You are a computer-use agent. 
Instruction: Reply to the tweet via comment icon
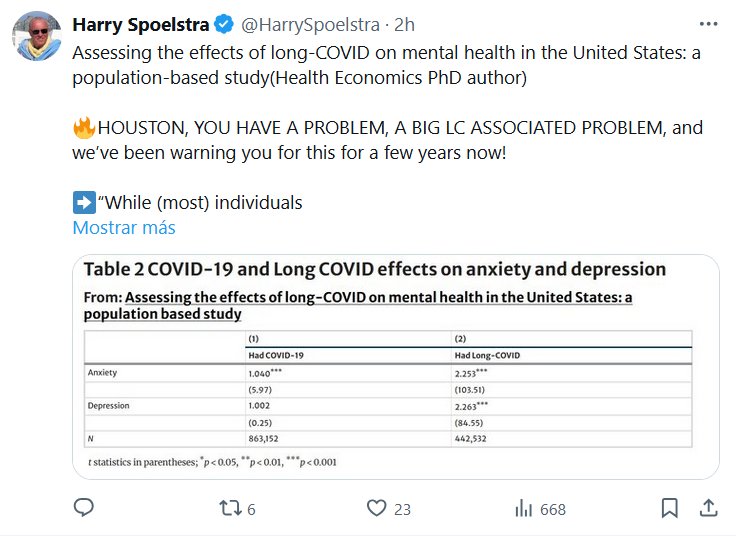point(84,509)
